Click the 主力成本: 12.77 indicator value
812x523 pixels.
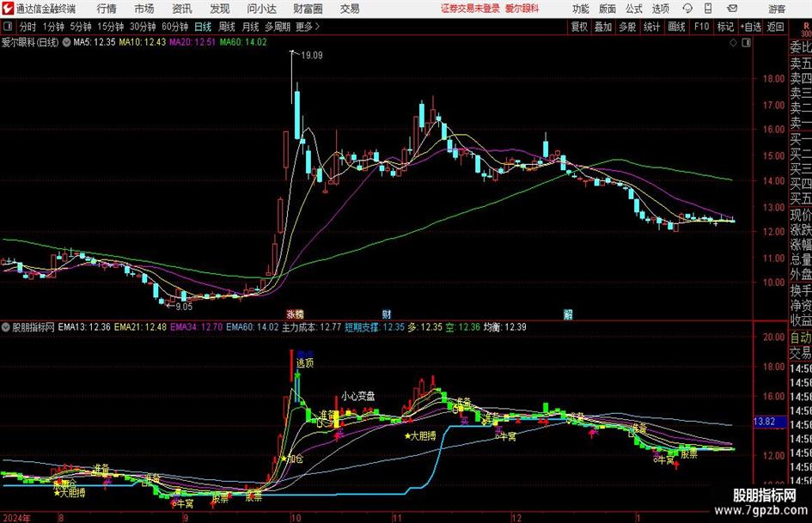click(311, 327)
